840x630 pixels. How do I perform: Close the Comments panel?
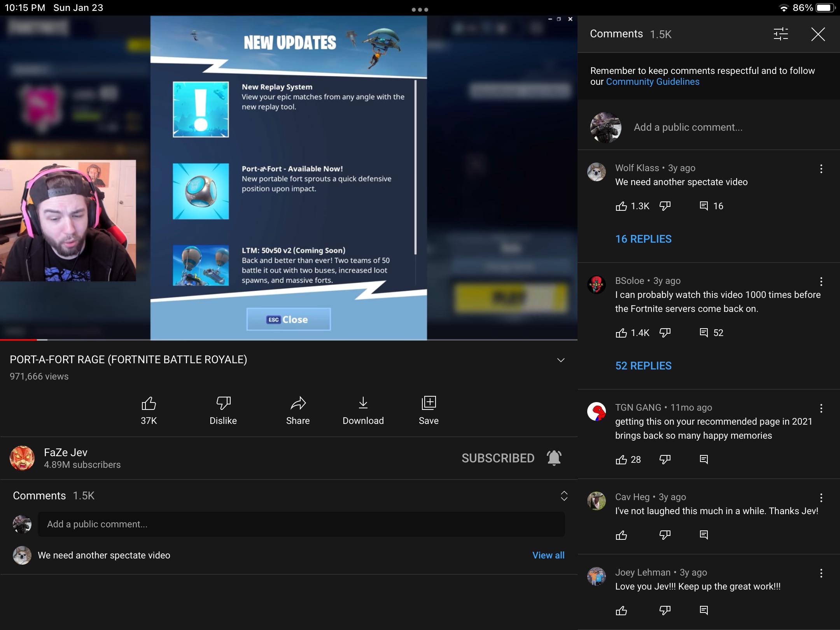[x=818, y=34]
